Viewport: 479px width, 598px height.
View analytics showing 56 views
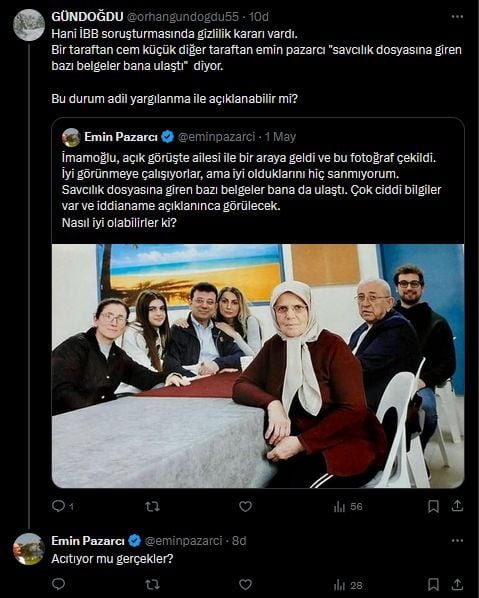tap(348, 506)
